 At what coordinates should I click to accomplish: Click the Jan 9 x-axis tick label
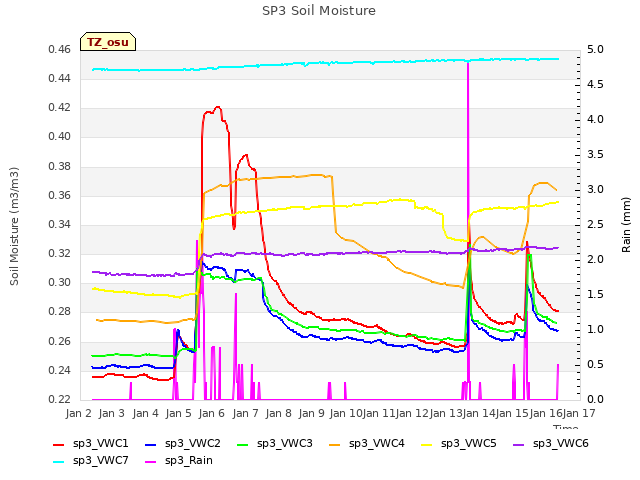point(311,413)
